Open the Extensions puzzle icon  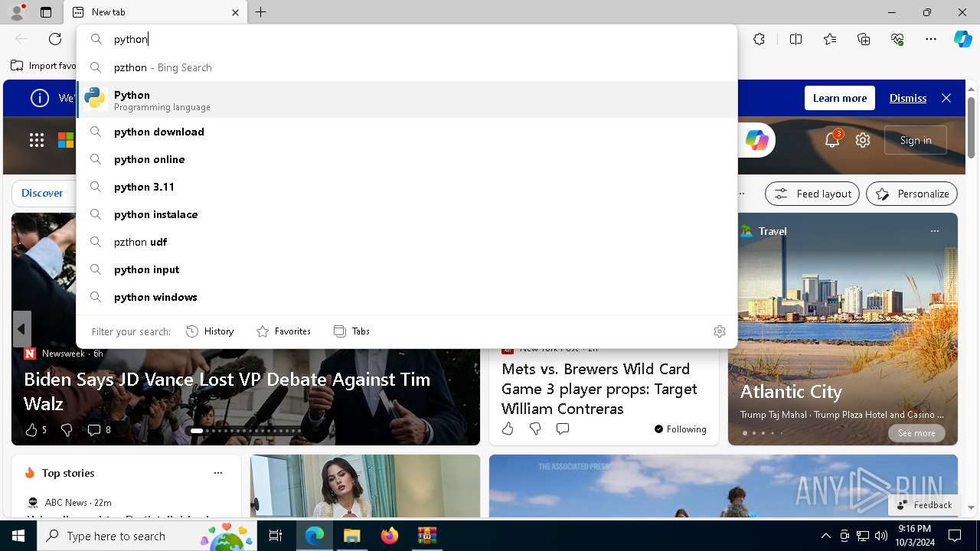point(759,39)
